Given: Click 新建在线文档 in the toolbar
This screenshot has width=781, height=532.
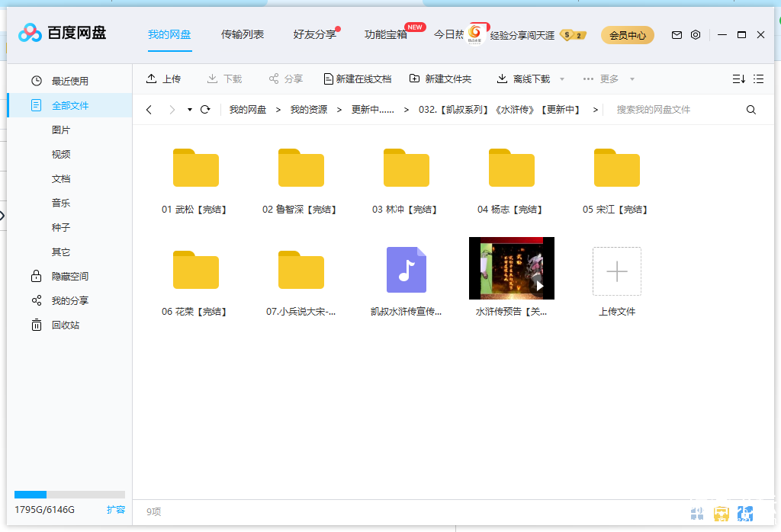Looking at the screenshot, I should point(358,79).
